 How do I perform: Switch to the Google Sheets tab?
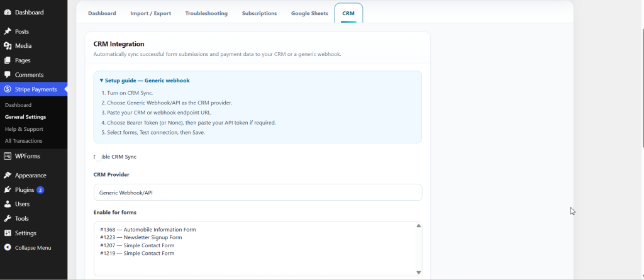pos(309,14)
